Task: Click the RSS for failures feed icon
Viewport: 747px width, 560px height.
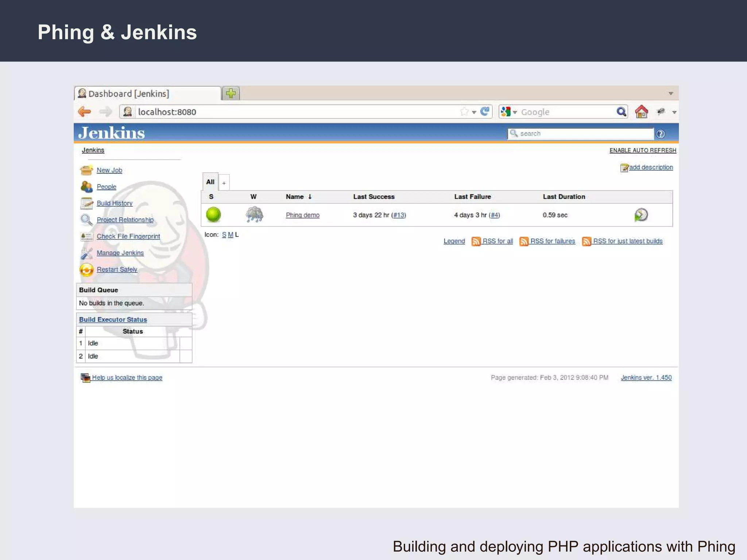Action: (x=524, y=241)
